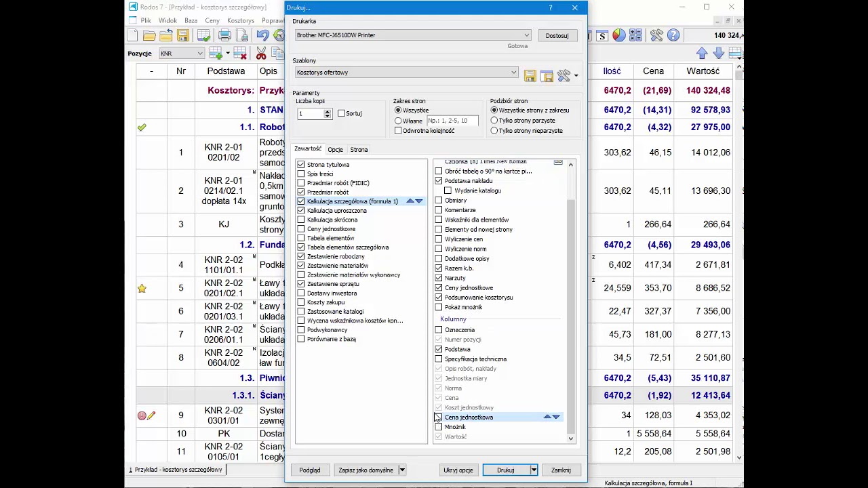Screen dimensions: 868x488
Task: Open the Widok menu
Action: point(167,20)
